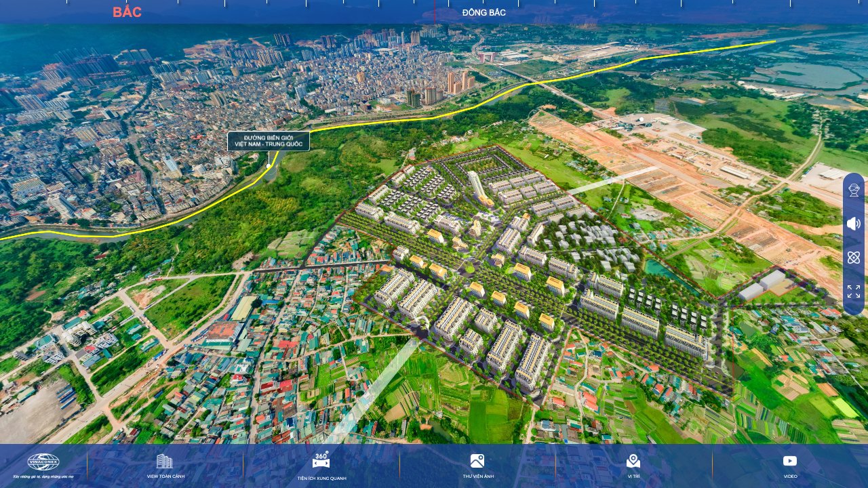868x488 pixels.
Task: Toggle the gyroscope motion icon
Action: (x=854, y=258)
